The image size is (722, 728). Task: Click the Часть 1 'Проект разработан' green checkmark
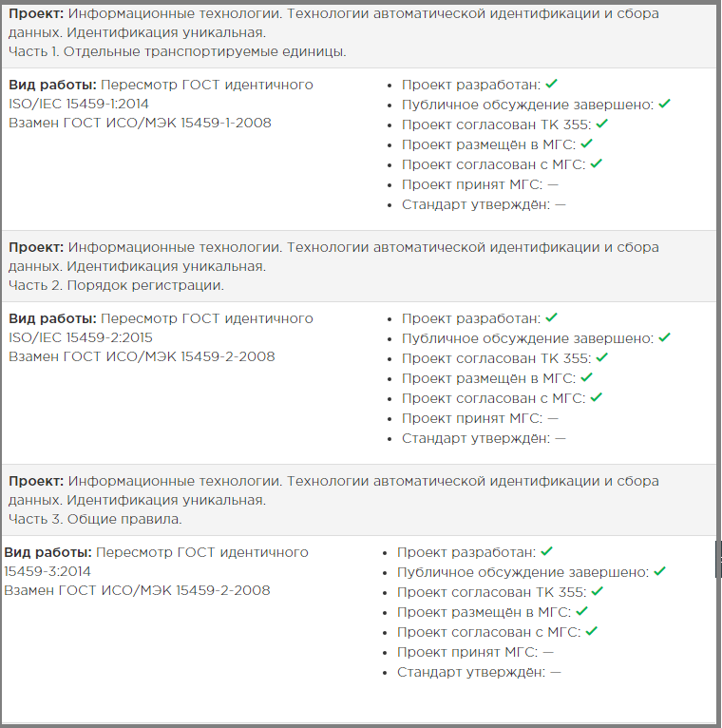point(551,84)
